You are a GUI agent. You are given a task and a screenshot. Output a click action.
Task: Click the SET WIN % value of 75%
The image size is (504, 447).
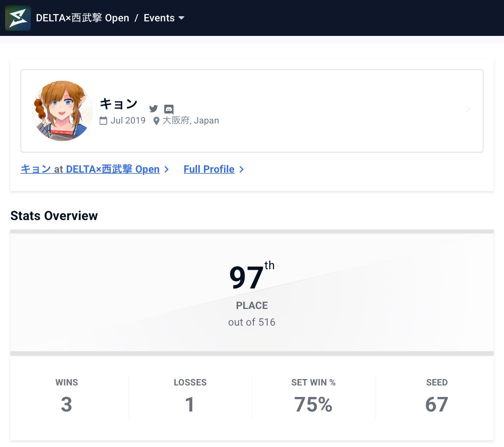[313, 404]
